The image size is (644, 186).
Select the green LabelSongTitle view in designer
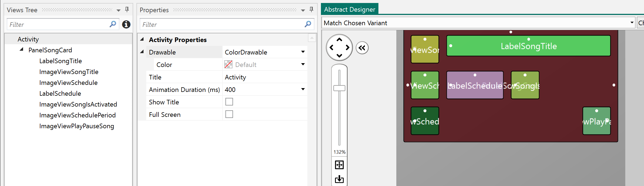point(528,46)
